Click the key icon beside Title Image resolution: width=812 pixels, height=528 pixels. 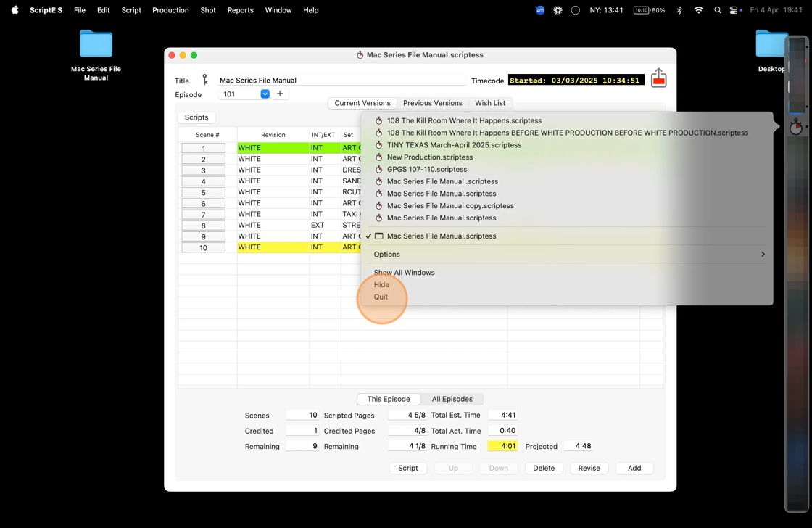pyautogui.click(x=205, y=79)
